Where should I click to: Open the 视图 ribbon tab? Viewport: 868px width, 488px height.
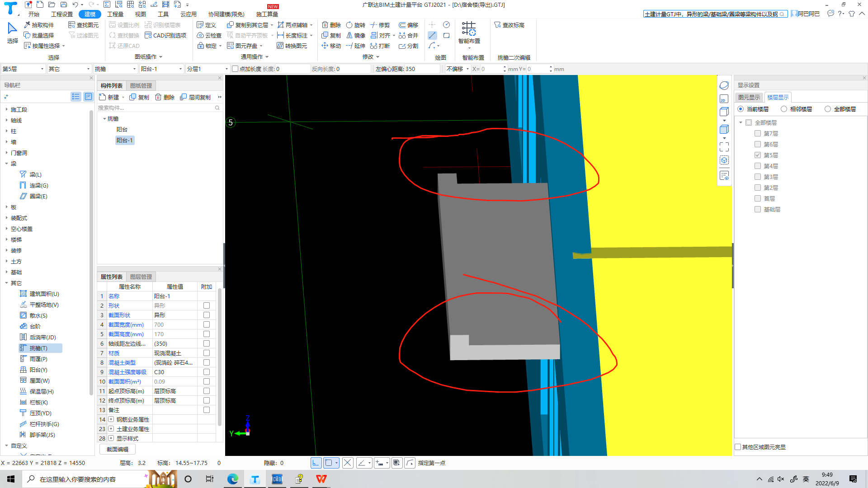(x=141, y=14)
